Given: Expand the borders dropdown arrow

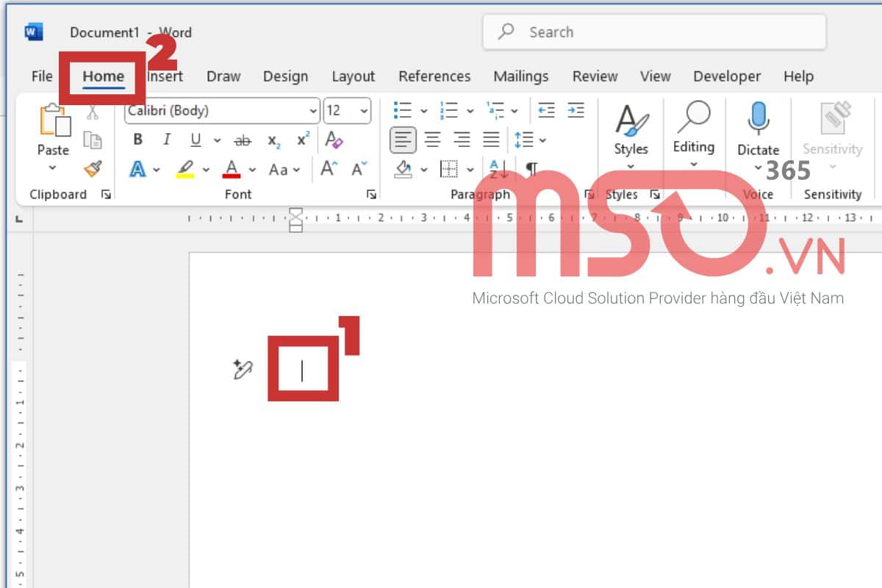Looking at the screenshot, I should click(470, 170).
